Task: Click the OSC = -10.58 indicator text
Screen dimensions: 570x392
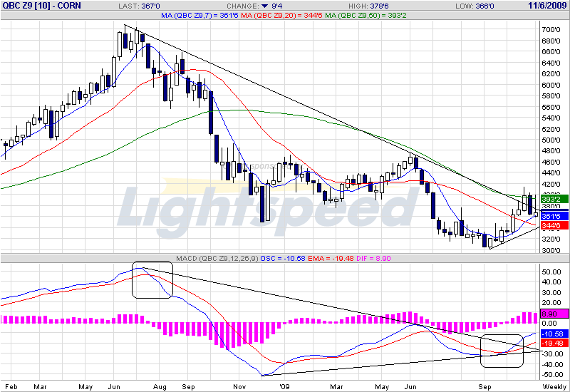Action: 283,258
